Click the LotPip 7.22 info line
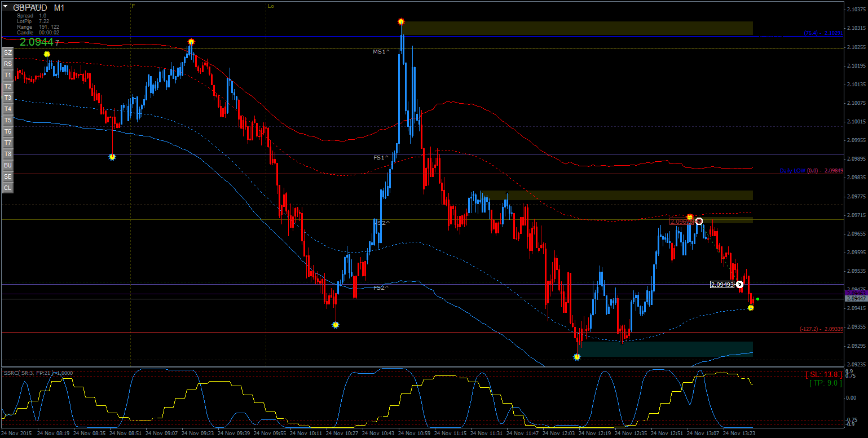868x438 pixels. click(x=33, y=21)
